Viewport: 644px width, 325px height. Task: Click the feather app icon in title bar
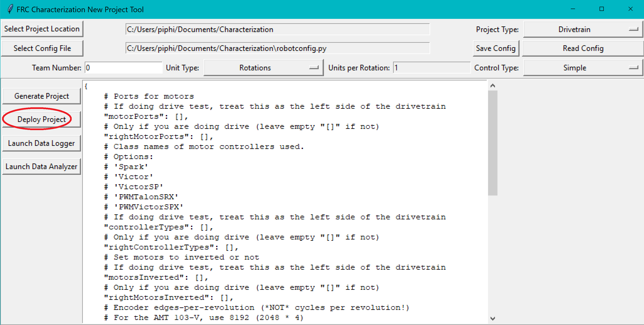[x=10, y=9]
